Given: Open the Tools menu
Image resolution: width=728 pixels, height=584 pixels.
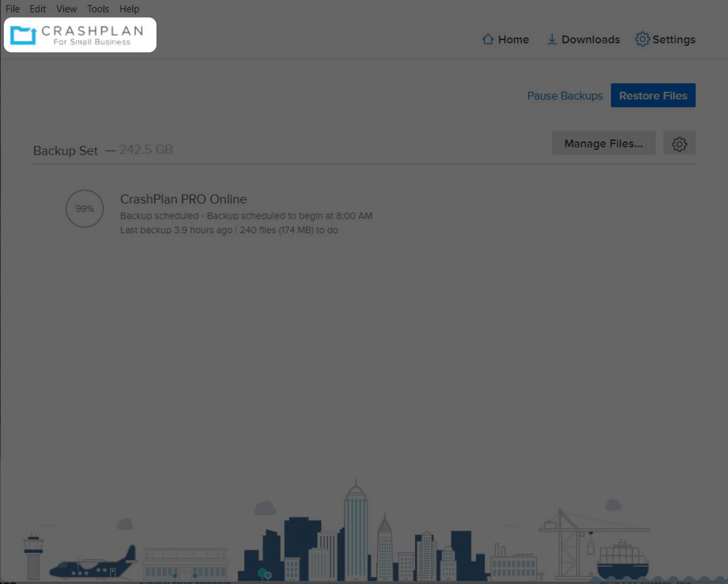Looking at the screenshot, I should (x=98, y=9).
